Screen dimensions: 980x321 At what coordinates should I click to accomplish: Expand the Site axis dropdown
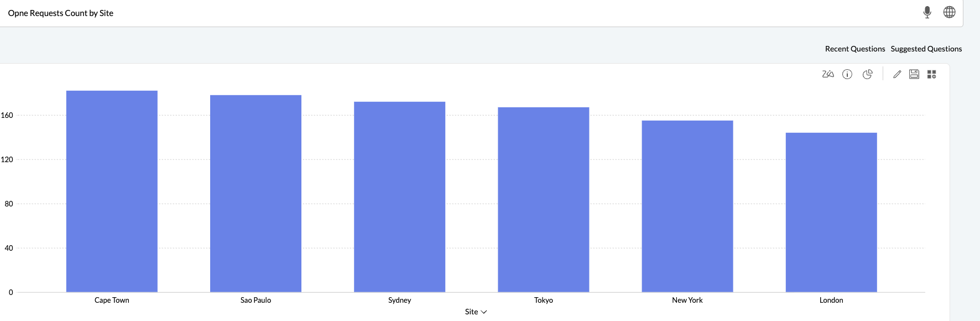476,312
